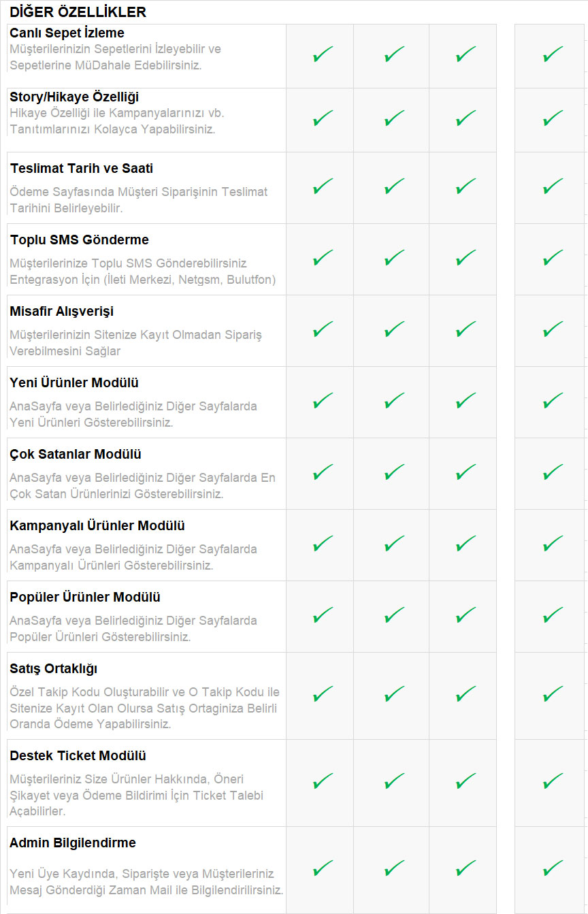Click the Story/Hikaye Özelliği heading

pos(74,97)
